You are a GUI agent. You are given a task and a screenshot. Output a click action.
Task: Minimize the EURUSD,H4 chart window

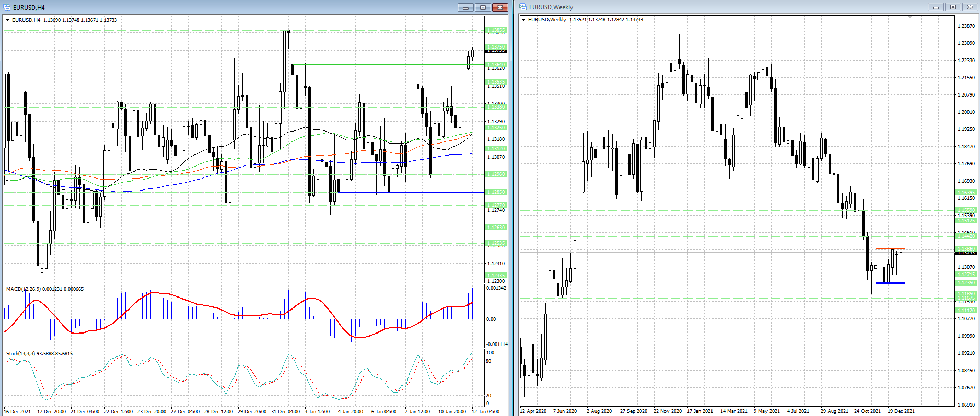pyautogui.click(x=465, y=7)
